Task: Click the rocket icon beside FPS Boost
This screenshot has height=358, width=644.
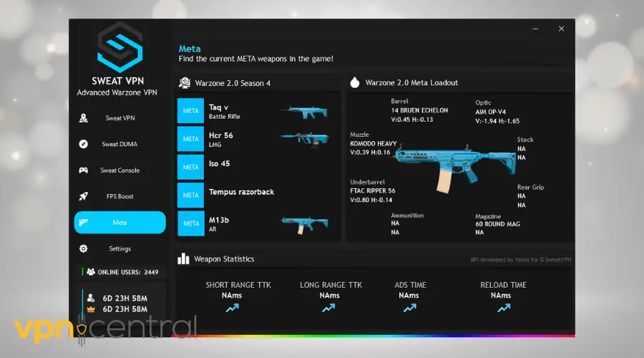Action: pyautogui.click(x=84, y=196)
